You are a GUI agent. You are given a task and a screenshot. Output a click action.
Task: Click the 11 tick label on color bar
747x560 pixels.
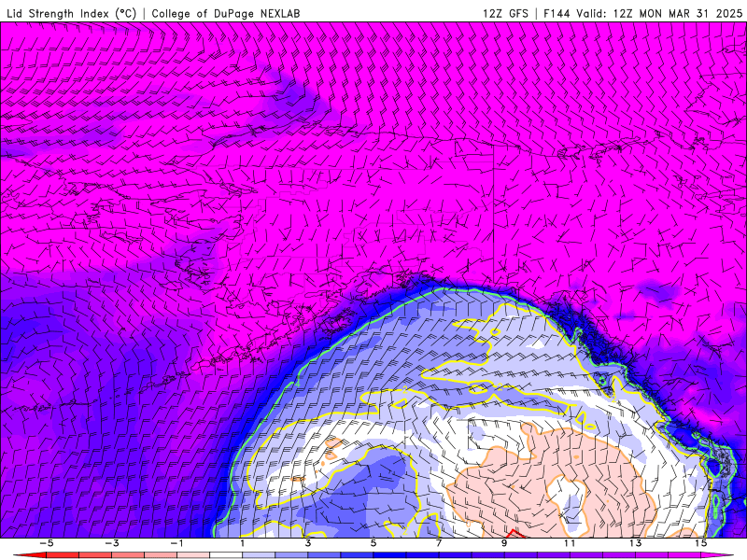click(570, 543)
